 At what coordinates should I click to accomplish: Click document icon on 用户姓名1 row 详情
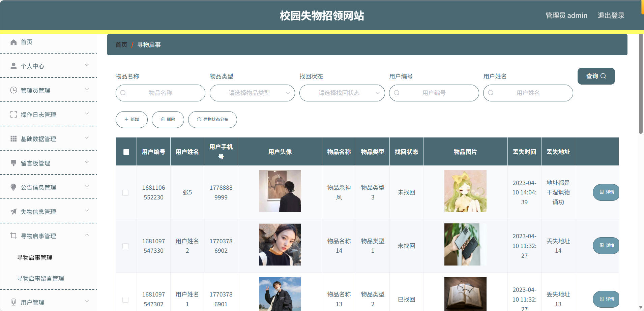point(602,299)
